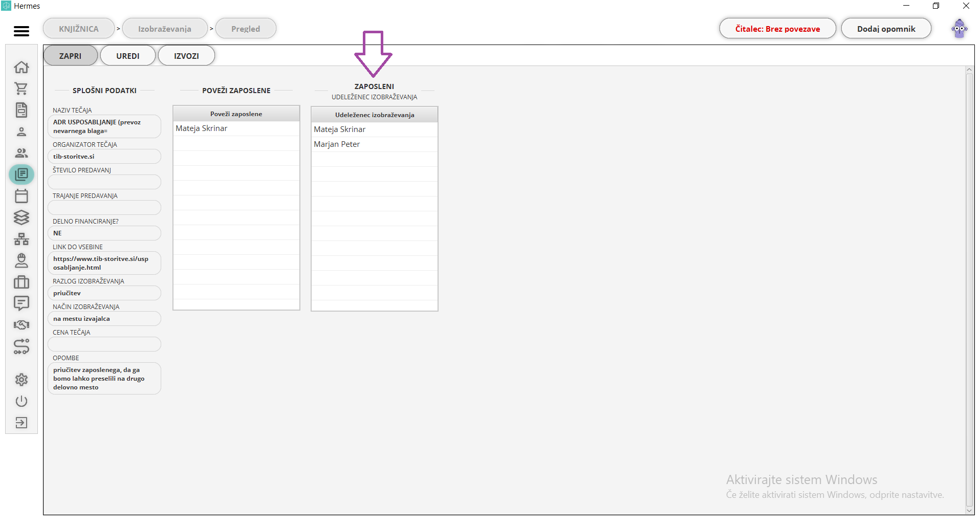The image size is (980, 525).
Task: Open the hamburger menu
Action: (21, 31)
